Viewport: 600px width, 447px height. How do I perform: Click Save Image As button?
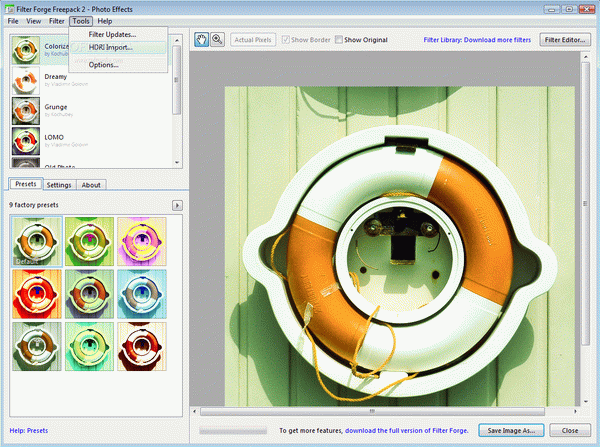pyautogui.click(x=512, y=431)
